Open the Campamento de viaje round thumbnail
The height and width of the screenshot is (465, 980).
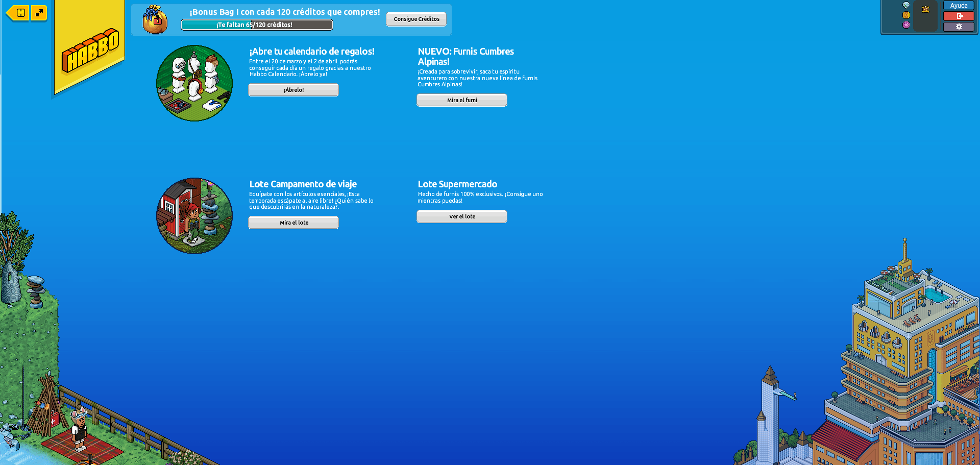[194, 216]
